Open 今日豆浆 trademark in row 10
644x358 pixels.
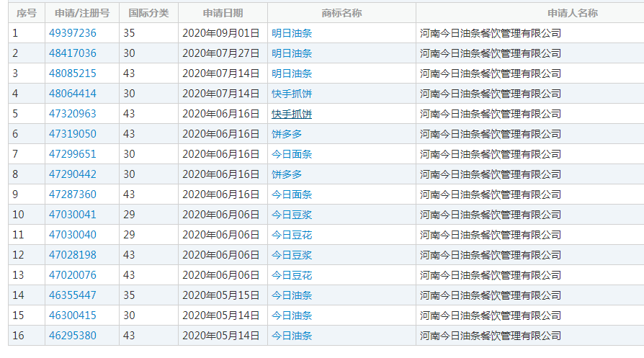(x=292, y=215)
